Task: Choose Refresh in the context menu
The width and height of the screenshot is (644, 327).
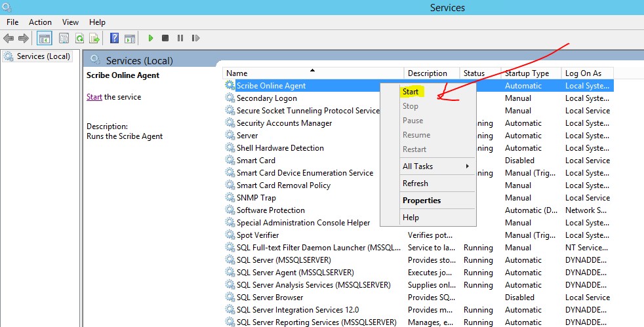Action: point(415,183)
